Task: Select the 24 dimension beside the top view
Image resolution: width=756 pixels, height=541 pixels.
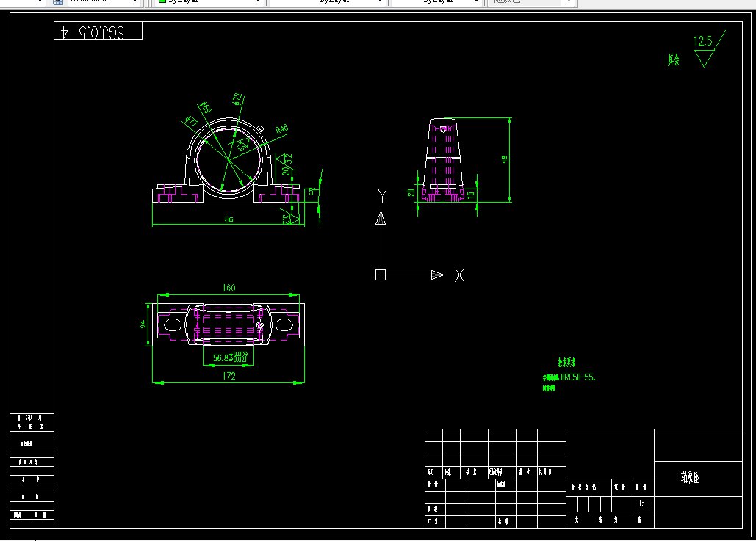Action: [x=143, y=324]
